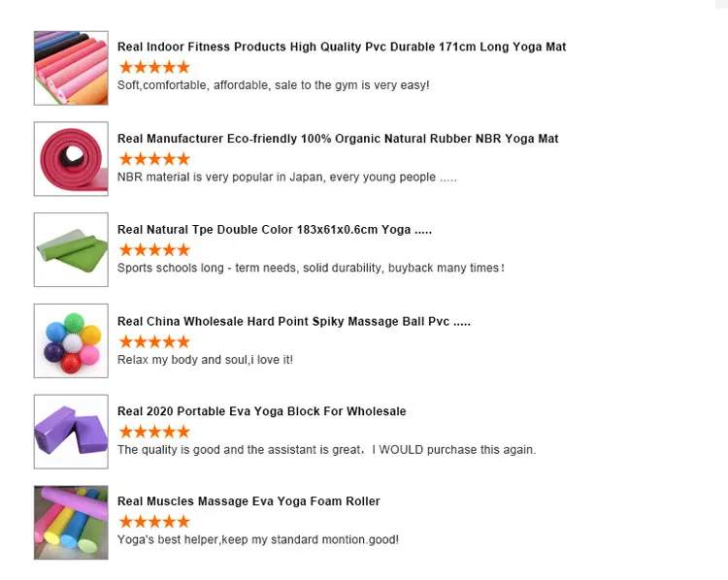Open the 171cm Long Yoga Mat title
The height and width of the screenshot is (580, 728).
coord(342,47)
